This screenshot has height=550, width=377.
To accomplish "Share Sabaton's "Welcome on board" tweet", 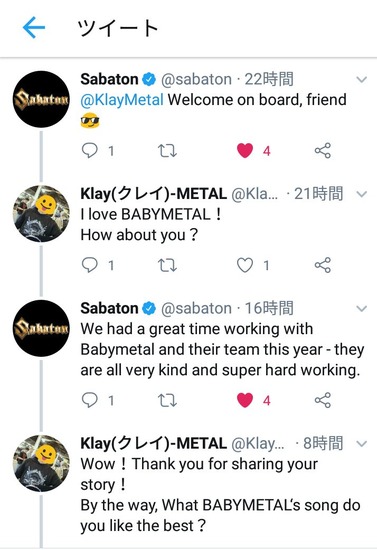I will click(323, 150).
